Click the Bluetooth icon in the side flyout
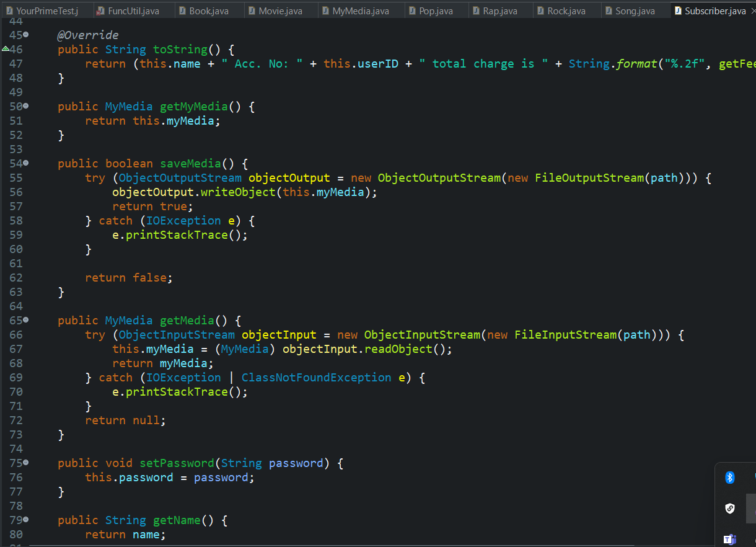756x547 pixels. click(x=729, y=478)
